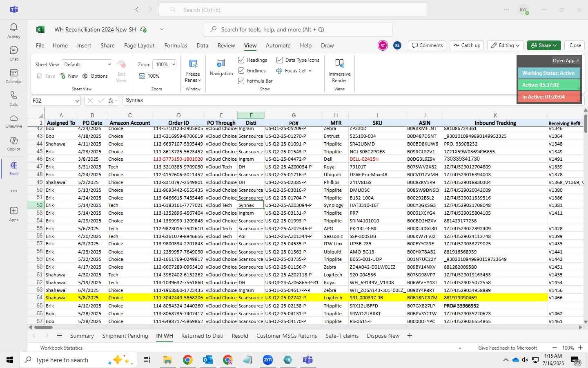Add a new sheet with plus icon
Screen dimensions: 588x368
point(410,336)
